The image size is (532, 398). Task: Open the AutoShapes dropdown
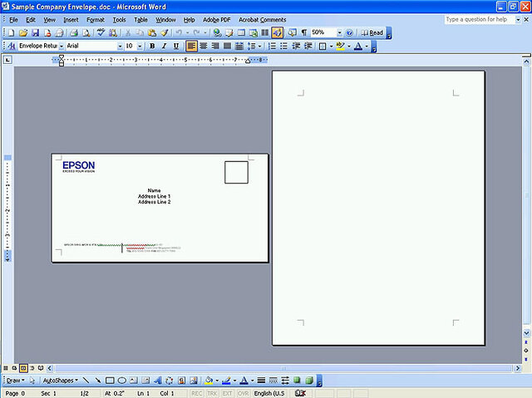pos(61,381)
